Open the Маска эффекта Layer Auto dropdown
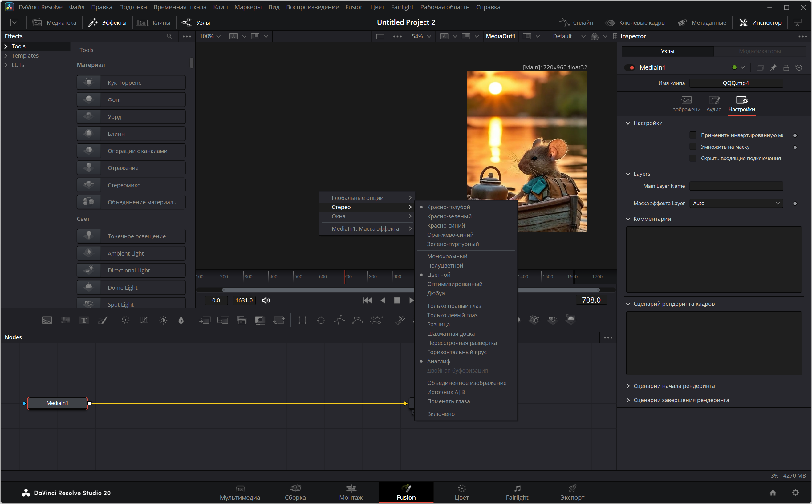 click(736, 203)
